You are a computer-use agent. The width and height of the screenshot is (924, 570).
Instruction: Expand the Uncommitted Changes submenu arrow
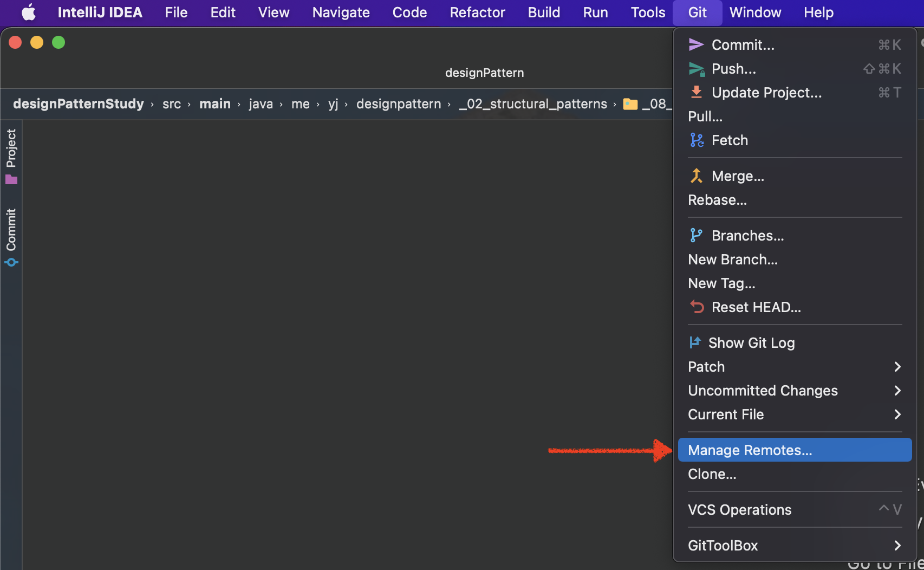pyautogui.click(x=897, y=391)
